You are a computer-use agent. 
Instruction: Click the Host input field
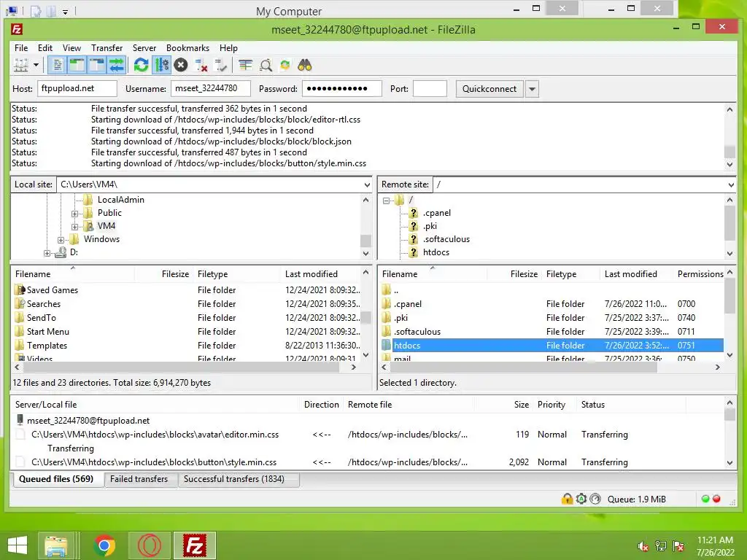(x=77, y=88)
